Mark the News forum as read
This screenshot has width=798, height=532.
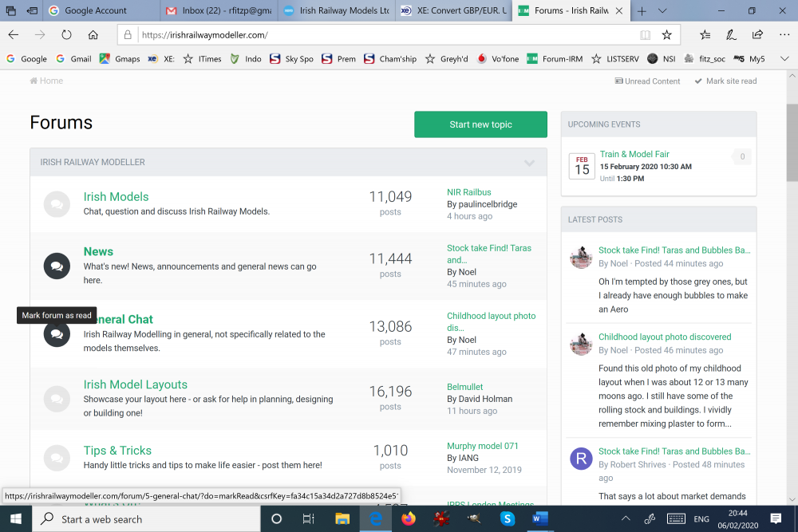(x=57, y=266)
